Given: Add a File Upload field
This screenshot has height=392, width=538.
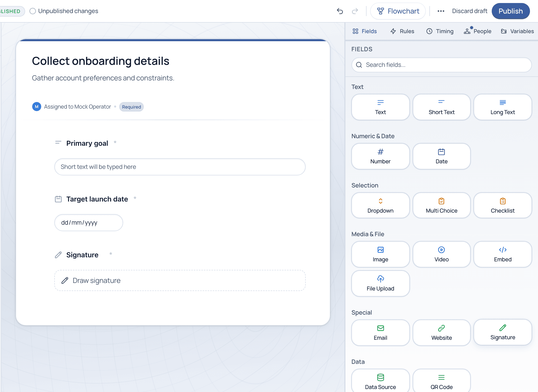Looking at the screenshot, I should tap(380, 283).
